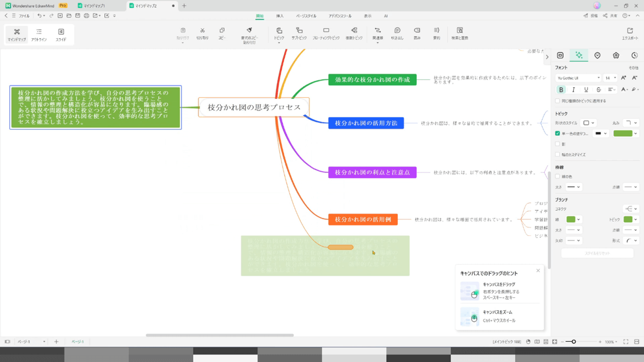The width and height of the screenshot is (644, 362).
Task: Check 同じ種類のトピックに適用する checkbox
Action: tap(558, 101)
